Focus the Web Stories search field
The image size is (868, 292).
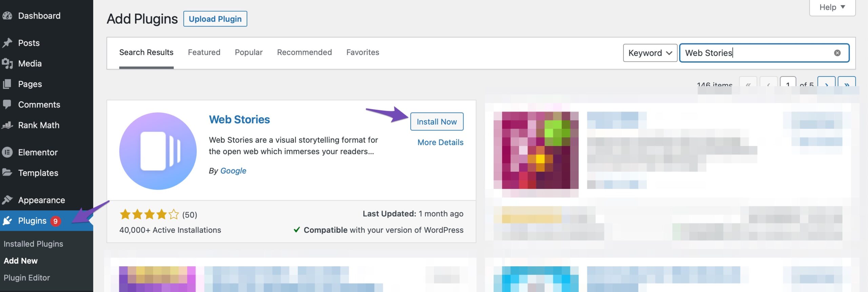(x=764, y=53)
